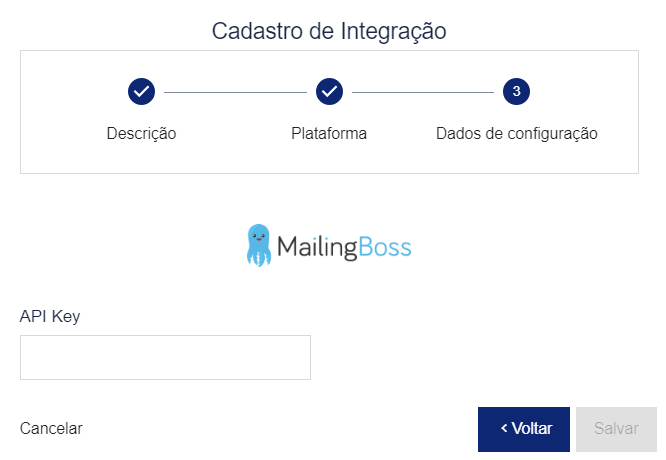Focus the API Key text field

click(165, 357)
